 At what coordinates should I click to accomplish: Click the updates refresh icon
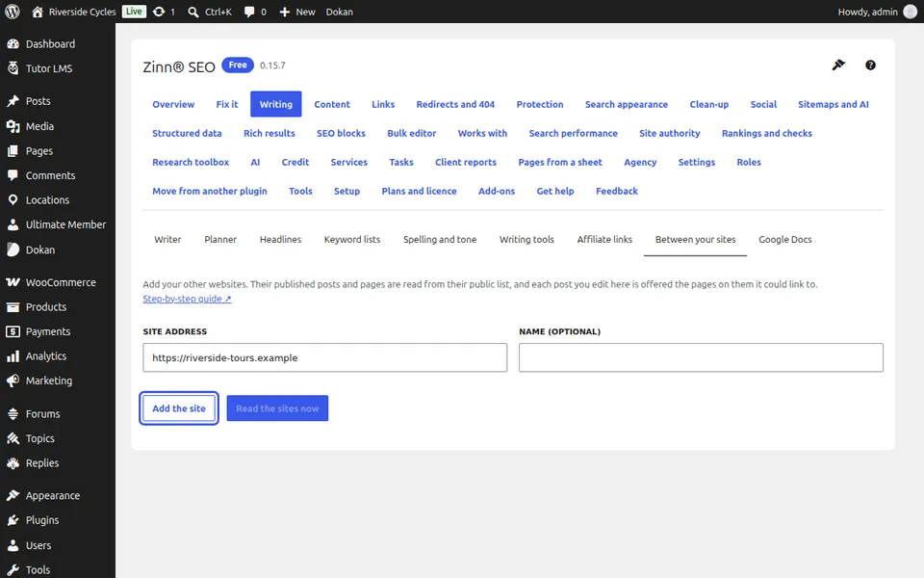(159, 12)
